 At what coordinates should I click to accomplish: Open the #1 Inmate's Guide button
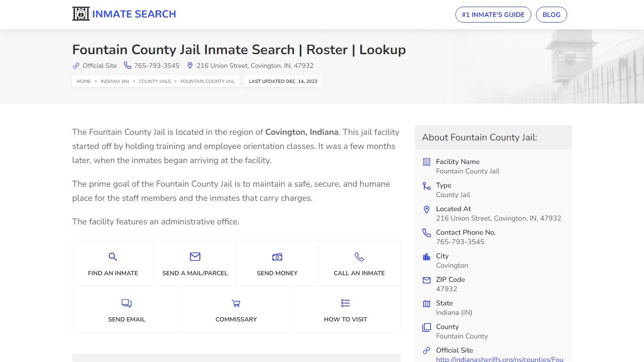(x=493, y=15)
